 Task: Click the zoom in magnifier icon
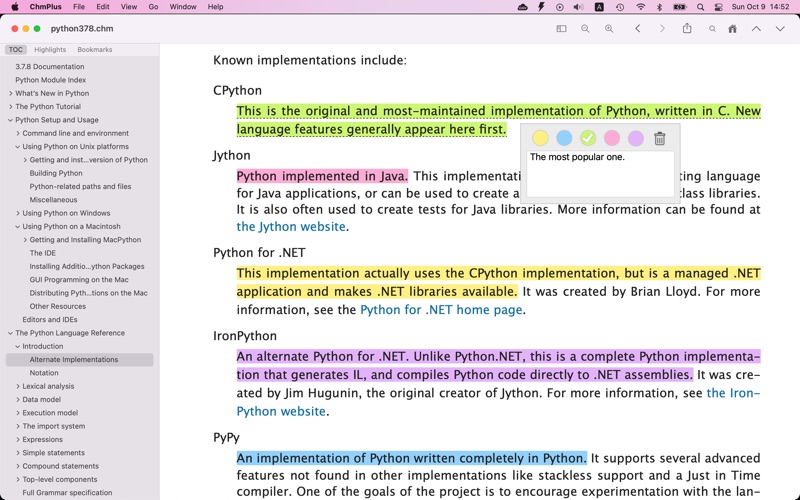[609, 29]
